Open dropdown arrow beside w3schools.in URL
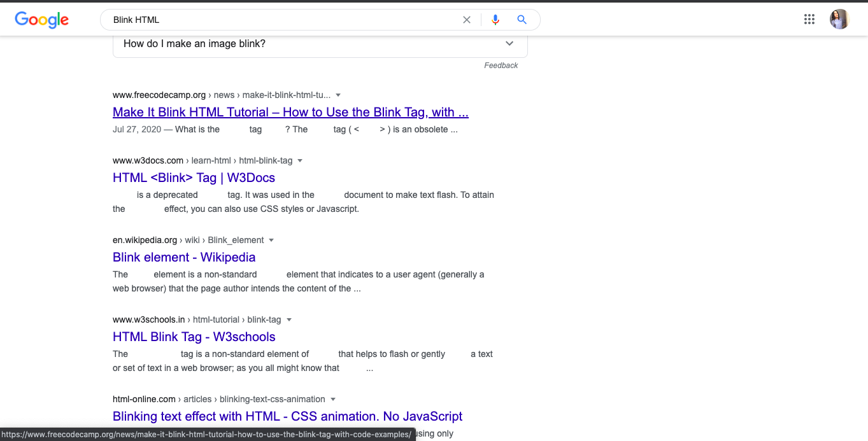Image resolution: width=868 pixels, height=441 pixels. 288,320
